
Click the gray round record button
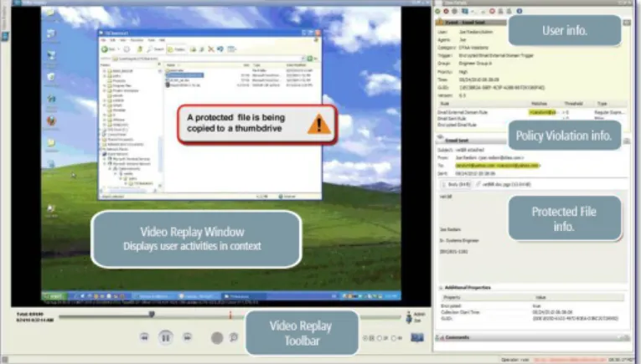(x=217, y=337)
